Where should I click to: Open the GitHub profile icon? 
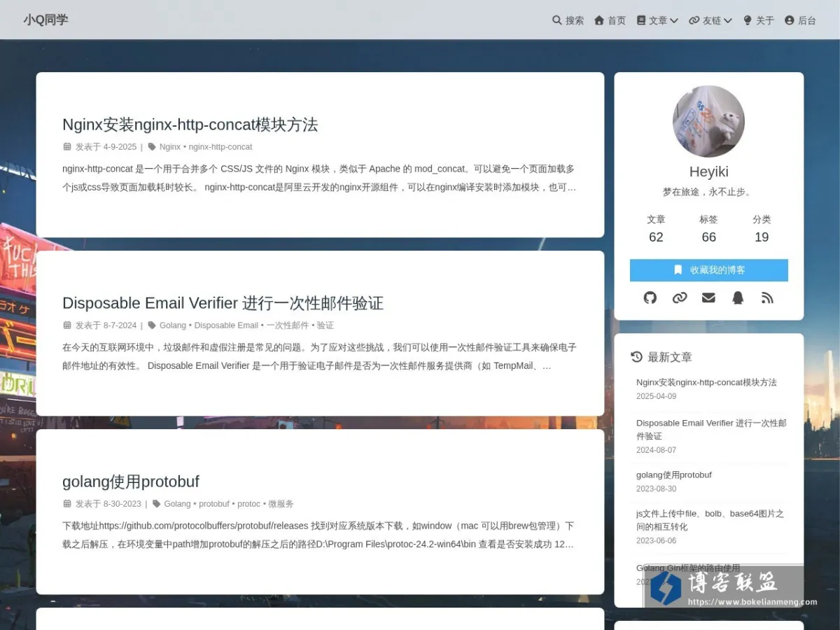pos(650,297)
